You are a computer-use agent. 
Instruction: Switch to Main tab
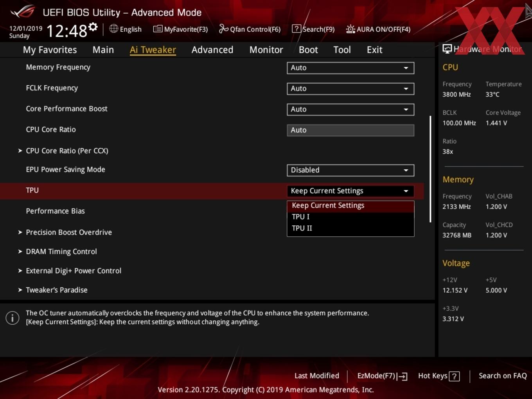(103, 50)
